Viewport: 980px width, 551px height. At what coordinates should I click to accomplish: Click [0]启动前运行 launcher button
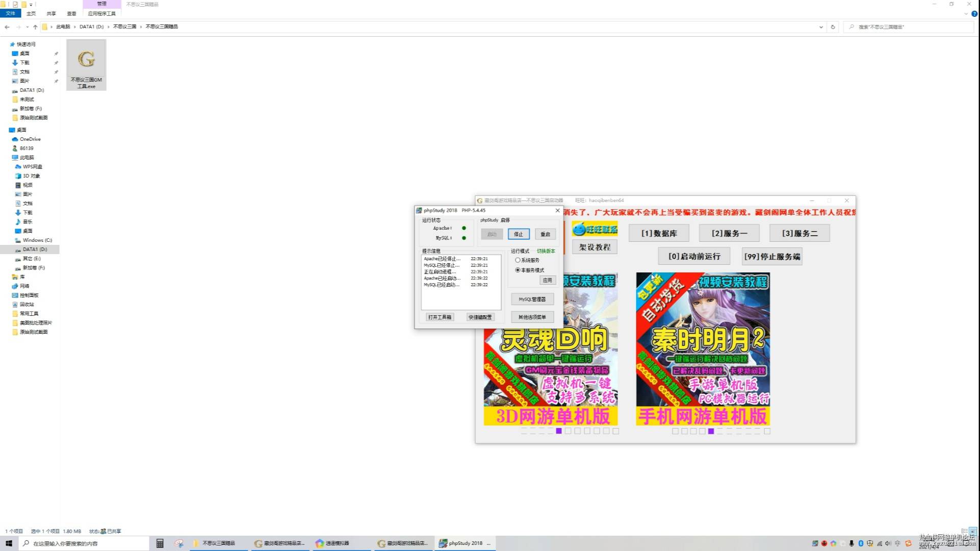(x=694, y=257)
